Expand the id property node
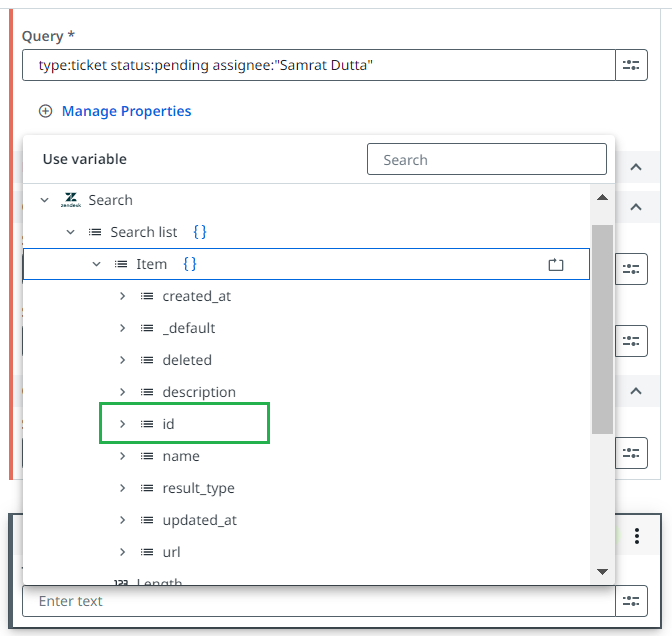Screen dimensions: 672x636 (122, 424)
